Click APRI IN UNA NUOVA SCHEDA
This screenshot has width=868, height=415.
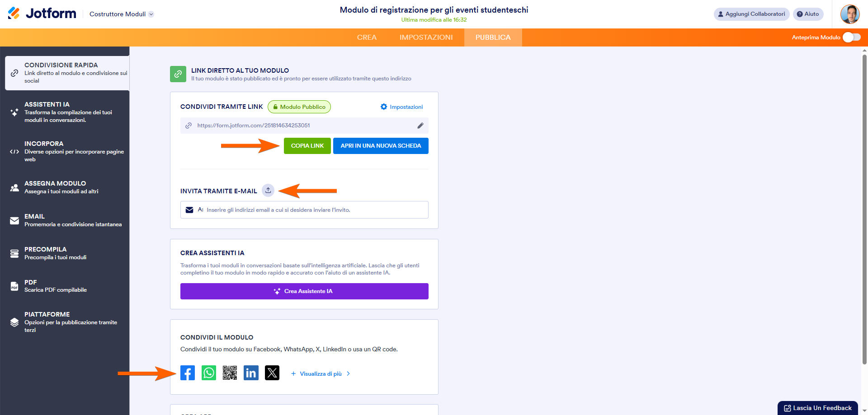click(x=381, y=146)
